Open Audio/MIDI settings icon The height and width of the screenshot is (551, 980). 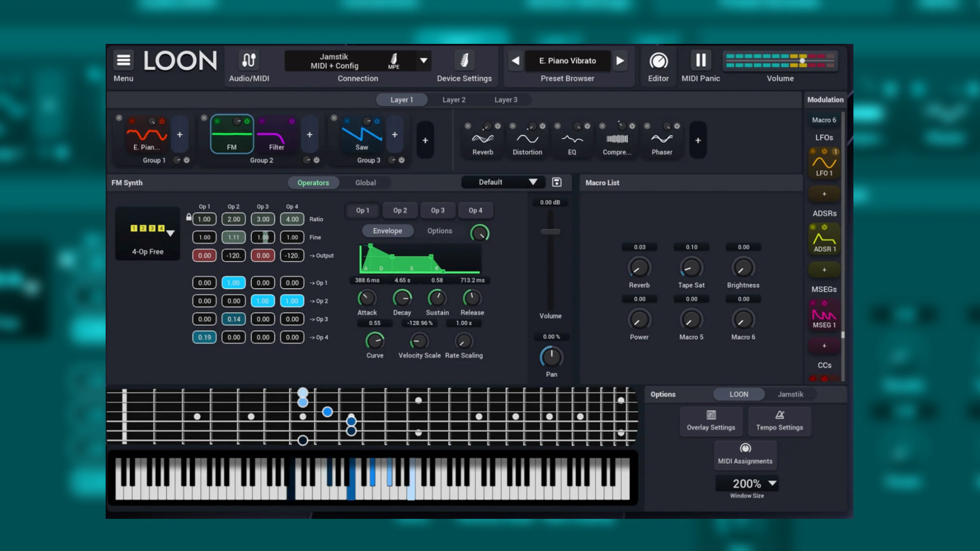249,60
